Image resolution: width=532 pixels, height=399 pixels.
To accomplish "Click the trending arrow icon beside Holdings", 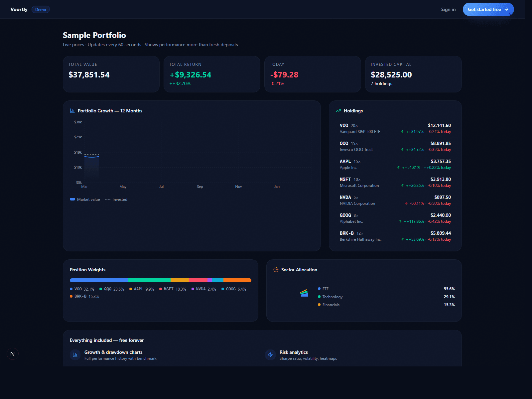I will pyautogui.click(x=338, y=110).
